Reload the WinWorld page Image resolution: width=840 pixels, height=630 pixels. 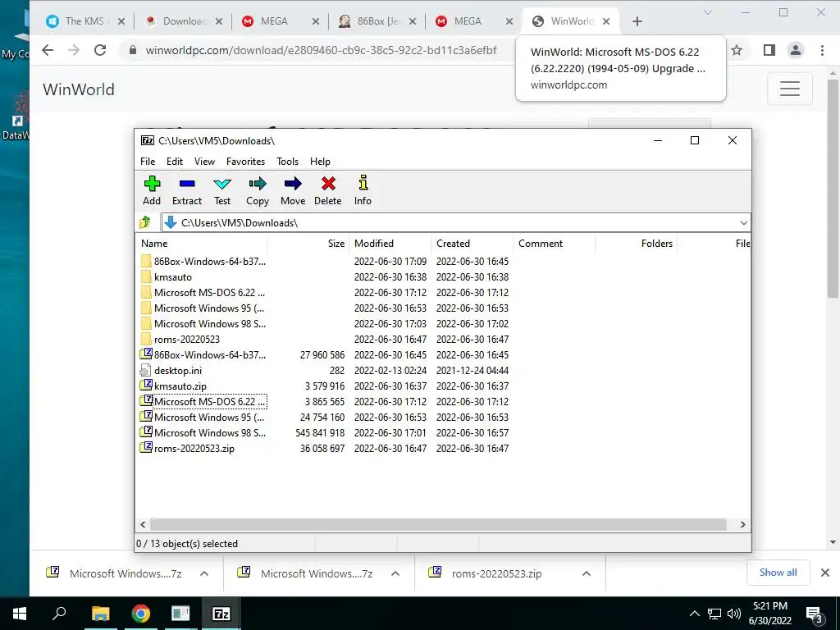pyautogui.click(x=100, y=50)
